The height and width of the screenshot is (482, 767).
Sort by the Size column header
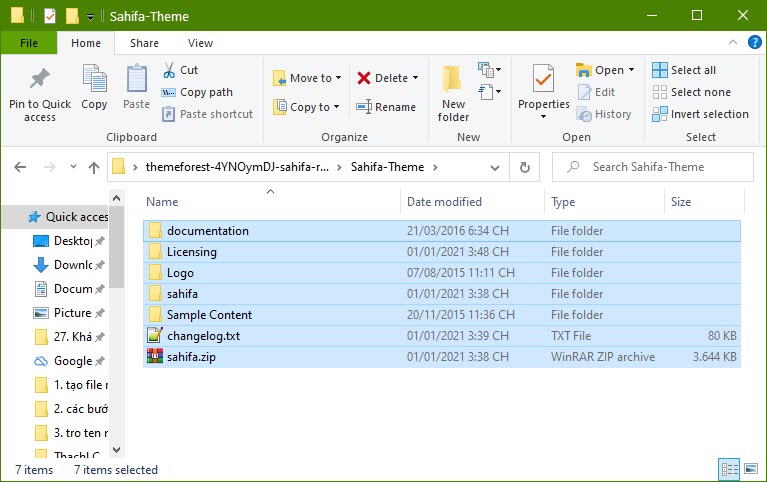click(x=704, y=202)
